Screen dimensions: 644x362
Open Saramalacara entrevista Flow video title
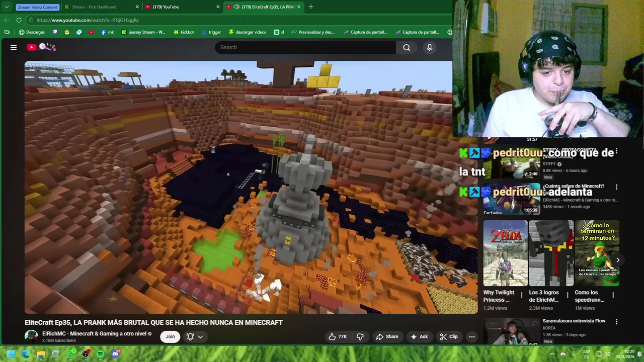(x=574, y=321)
